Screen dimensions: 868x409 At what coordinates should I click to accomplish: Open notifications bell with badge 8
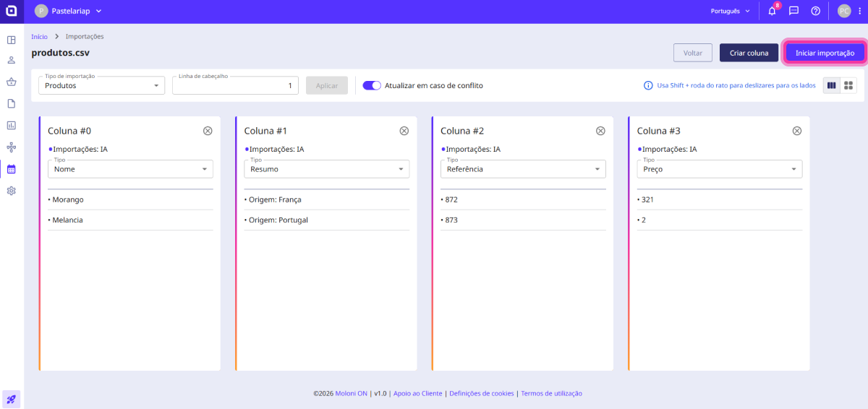coord(772,11)
